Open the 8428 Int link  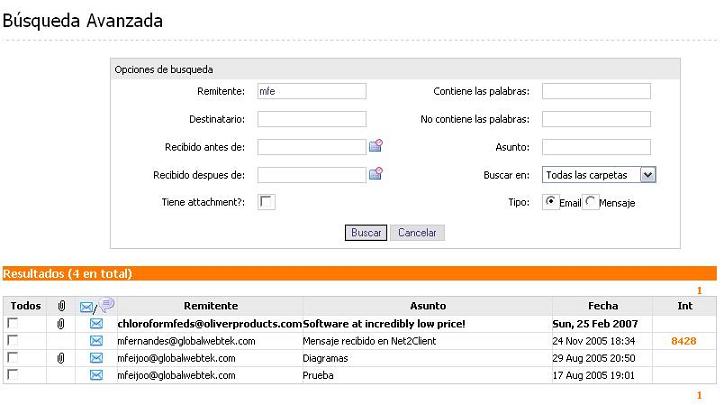684,341
